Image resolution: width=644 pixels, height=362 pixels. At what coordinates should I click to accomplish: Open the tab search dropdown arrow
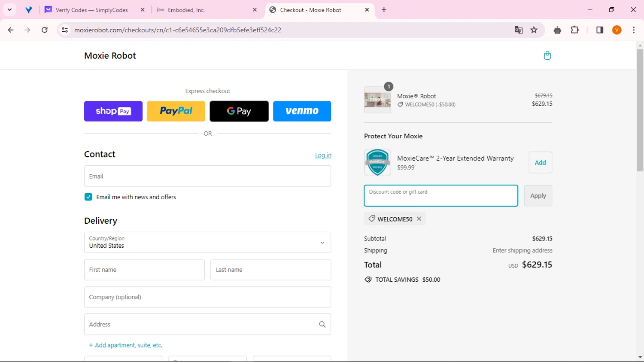9,9
